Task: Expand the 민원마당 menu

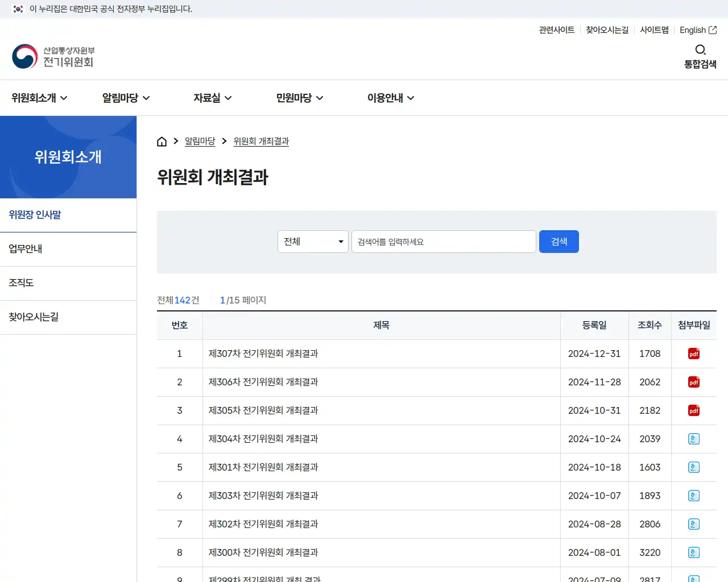Action: point(300,98)
